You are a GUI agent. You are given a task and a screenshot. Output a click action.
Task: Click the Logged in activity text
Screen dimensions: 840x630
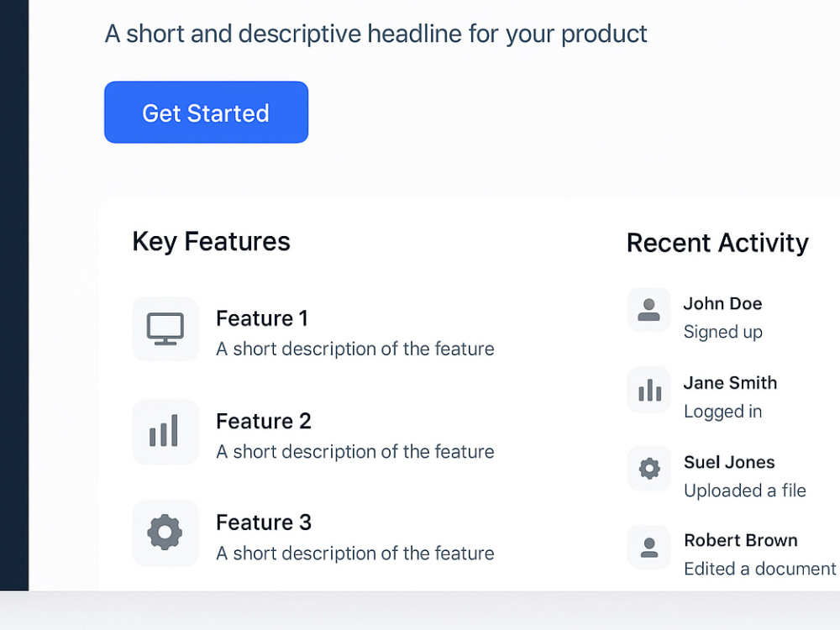[x=722, y=412]
